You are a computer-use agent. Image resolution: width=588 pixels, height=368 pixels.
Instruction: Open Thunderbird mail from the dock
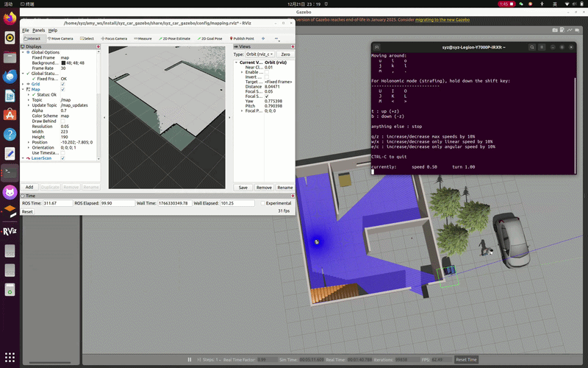coord(10,77)
